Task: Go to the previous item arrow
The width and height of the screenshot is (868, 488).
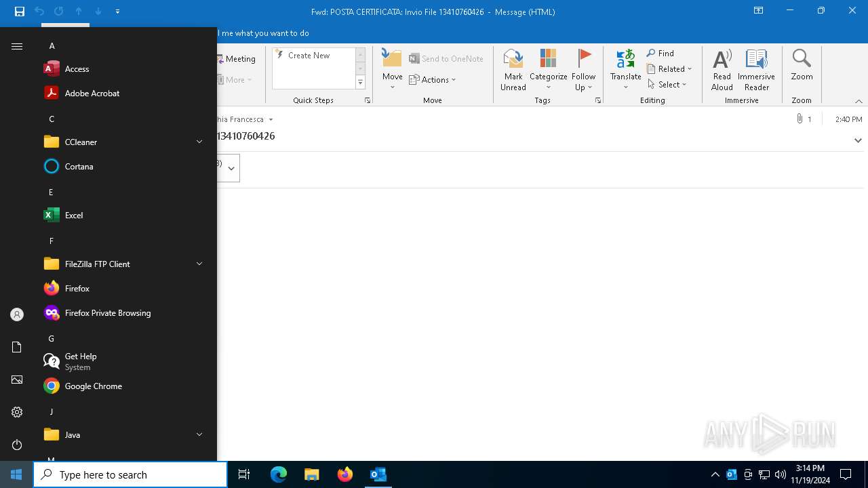Action: coord(79,12)
